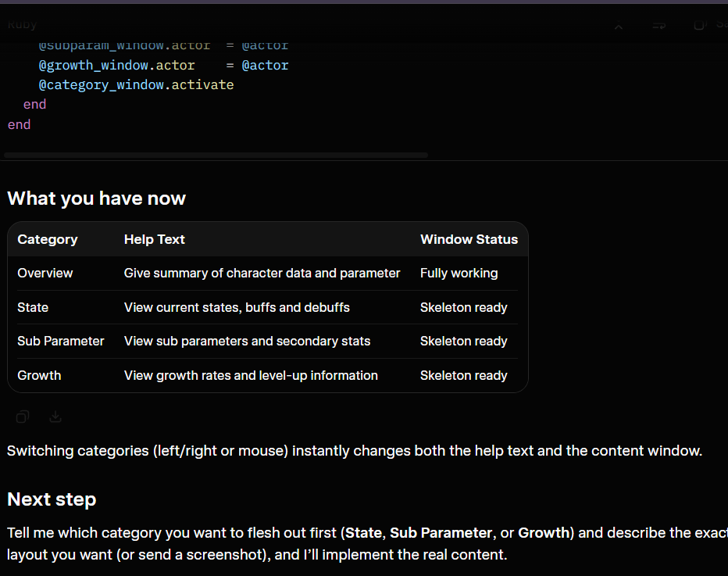Click the "State" category cell

coord(33,307)
